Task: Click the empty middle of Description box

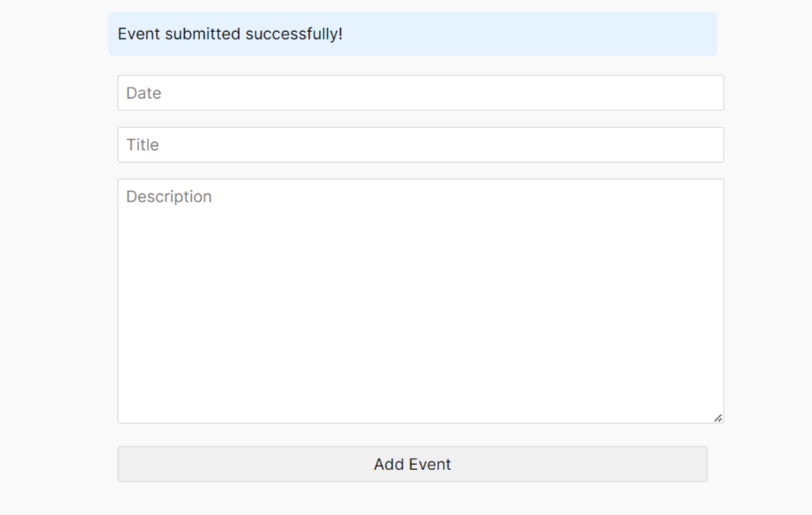Action: pos(421,301)
